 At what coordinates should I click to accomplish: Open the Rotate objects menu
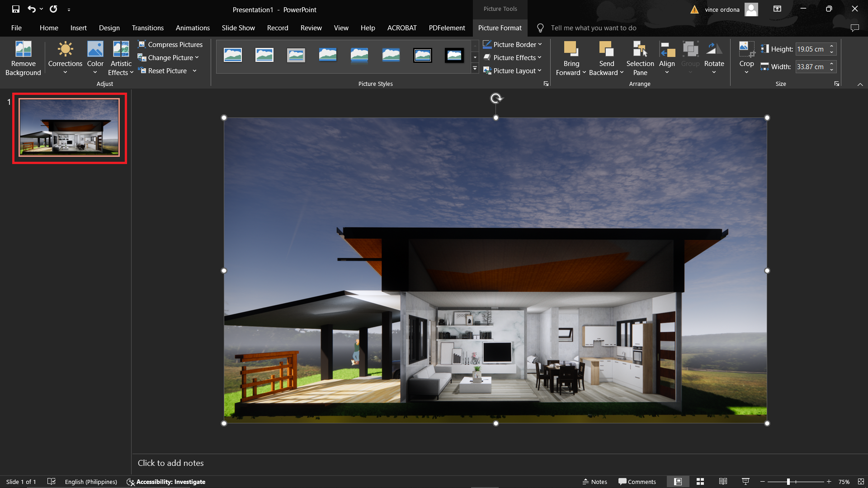(x=714, y=58)
